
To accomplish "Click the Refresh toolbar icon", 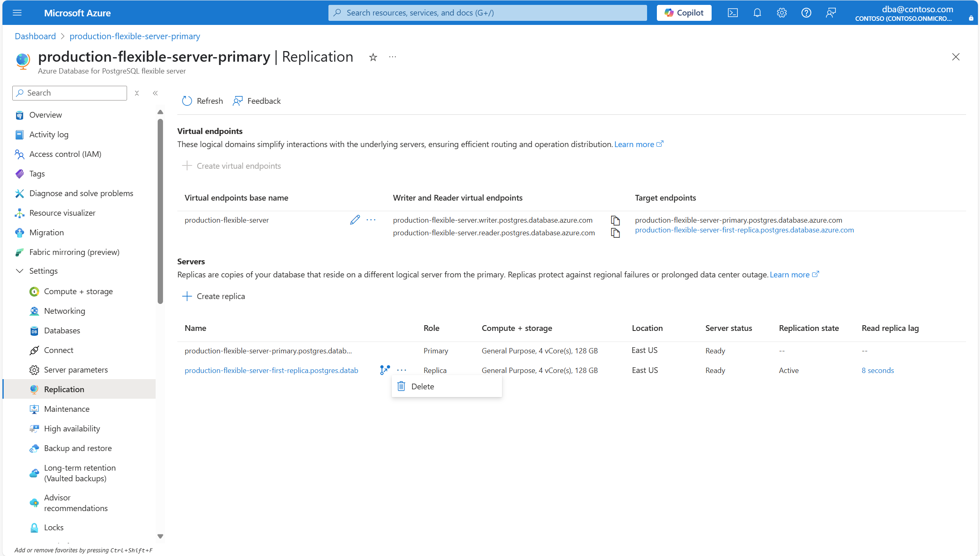I will (x=187, y=101).
